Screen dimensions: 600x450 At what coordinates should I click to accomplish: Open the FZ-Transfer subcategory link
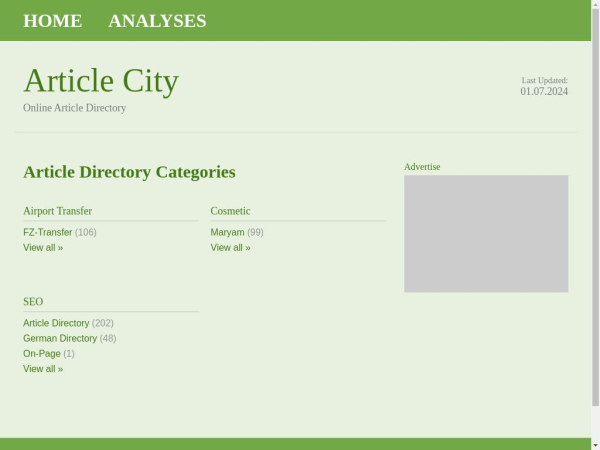click(x=47, y=232)
